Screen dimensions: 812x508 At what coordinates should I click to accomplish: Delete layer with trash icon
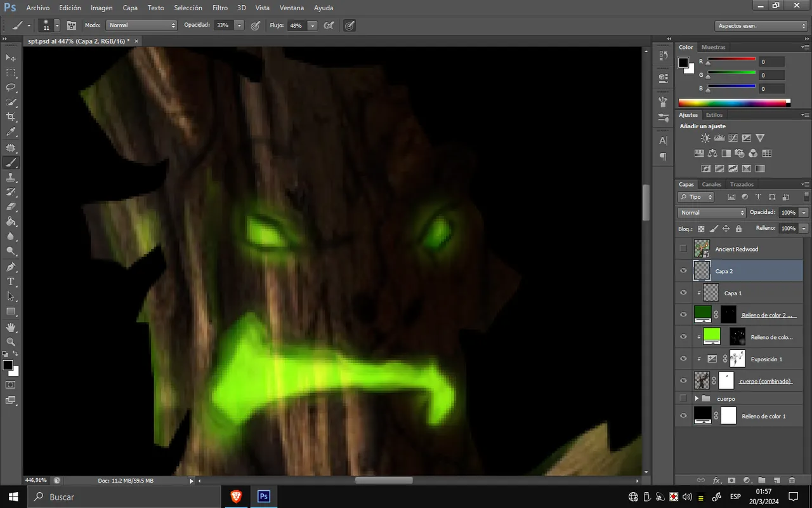coord(792,481)
